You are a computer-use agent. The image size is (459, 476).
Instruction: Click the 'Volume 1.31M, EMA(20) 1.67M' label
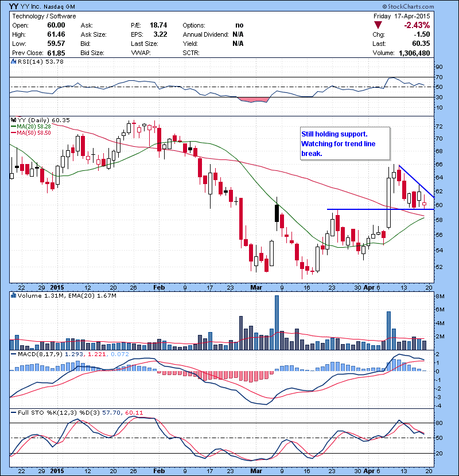67,295
